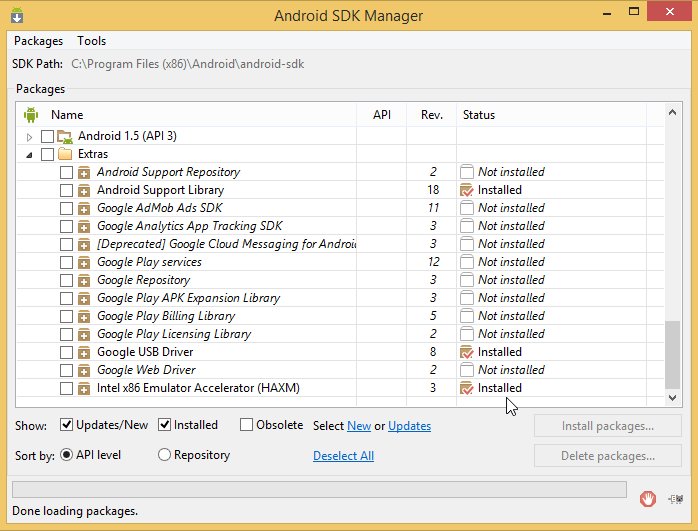Click the package icon beside Google AdMob Ads SDK

(x=84, y=209)
